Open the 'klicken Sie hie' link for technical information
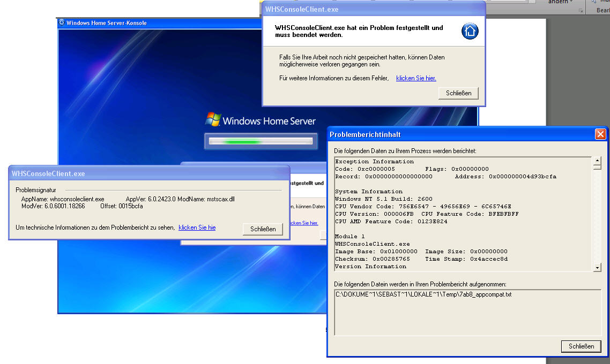Image resolution: width=610 pixels, height=364 pixels. click(x=197, y=227)
